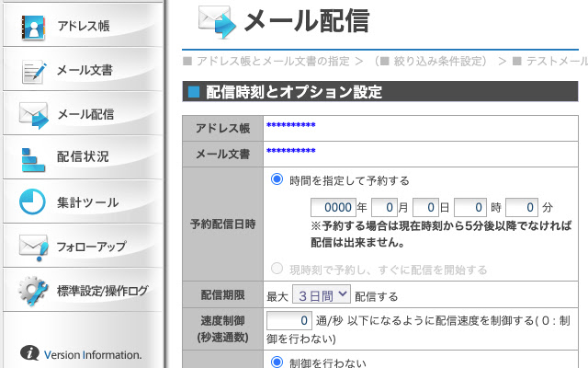The image size is (588, 368).
Task: Click the 分 minute input field
Action: (x=522, y=207)
